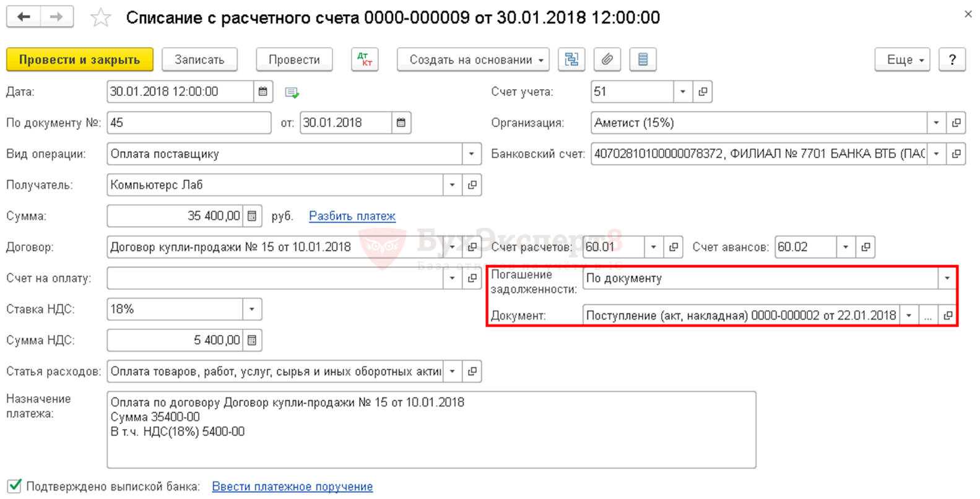Open help with the question mark button
This screenshot has width=980, height=499.
[952, 59]
